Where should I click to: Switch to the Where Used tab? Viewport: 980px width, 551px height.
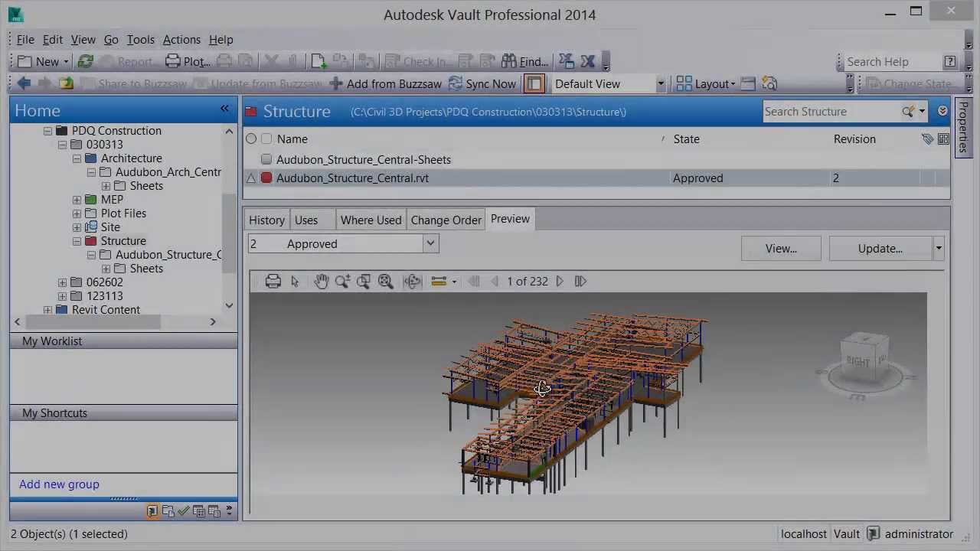tap(371, 220)
